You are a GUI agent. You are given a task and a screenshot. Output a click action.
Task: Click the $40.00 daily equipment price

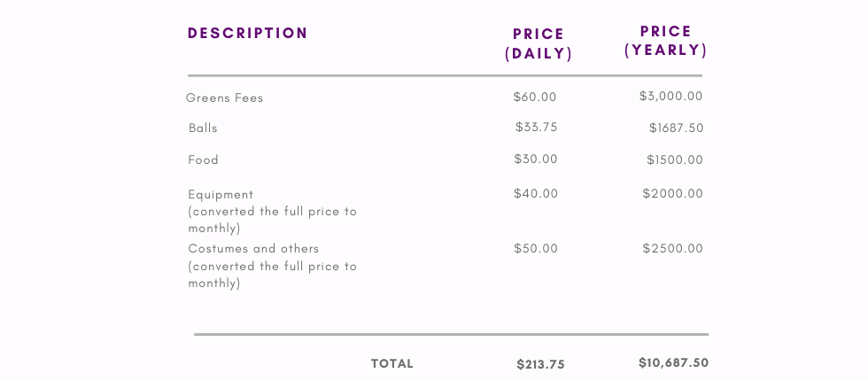point(536,193)
